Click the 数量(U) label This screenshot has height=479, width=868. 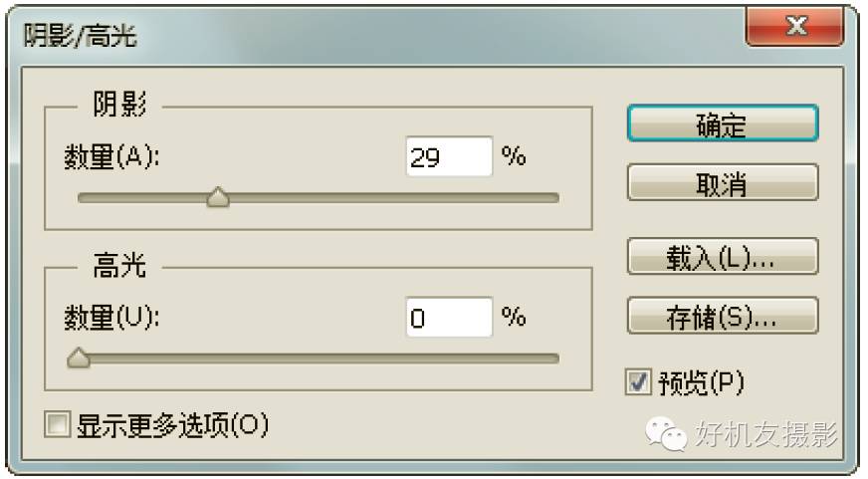(x=111, y=318)
